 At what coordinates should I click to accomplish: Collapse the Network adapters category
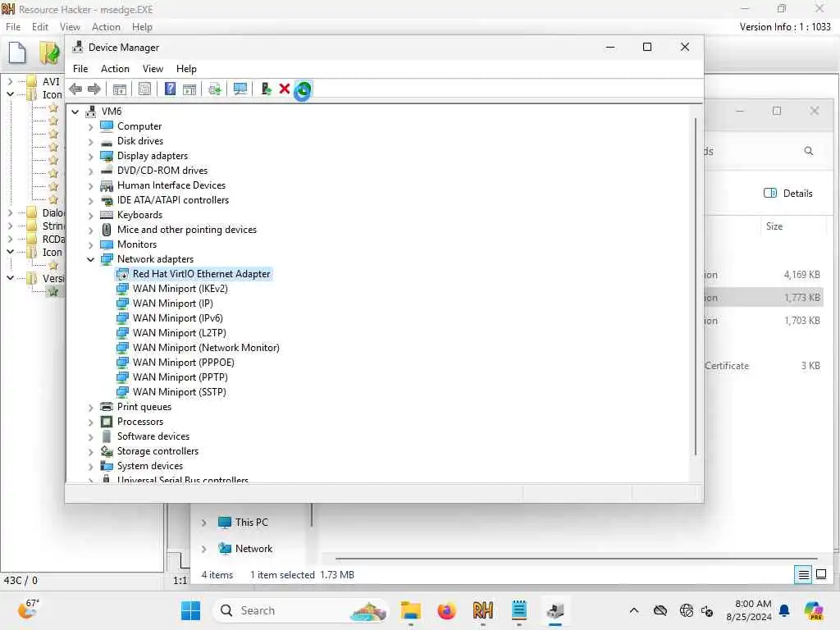coord(90,259)
